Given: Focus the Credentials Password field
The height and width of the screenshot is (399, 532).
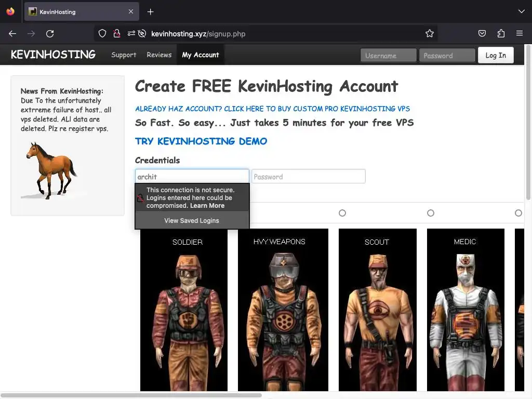Looking at the screenshot, I should 309,177.
